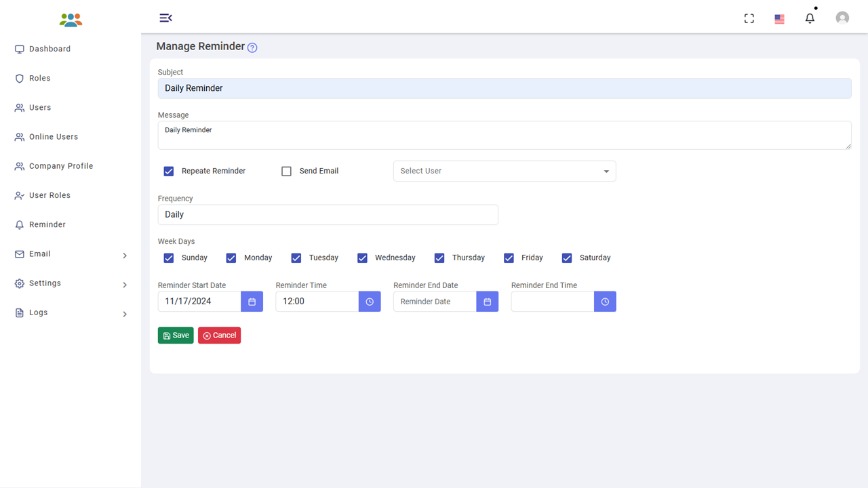Open the Online Users page
The height and width of the screenshot is (488, 868).
tap(54, 137)
